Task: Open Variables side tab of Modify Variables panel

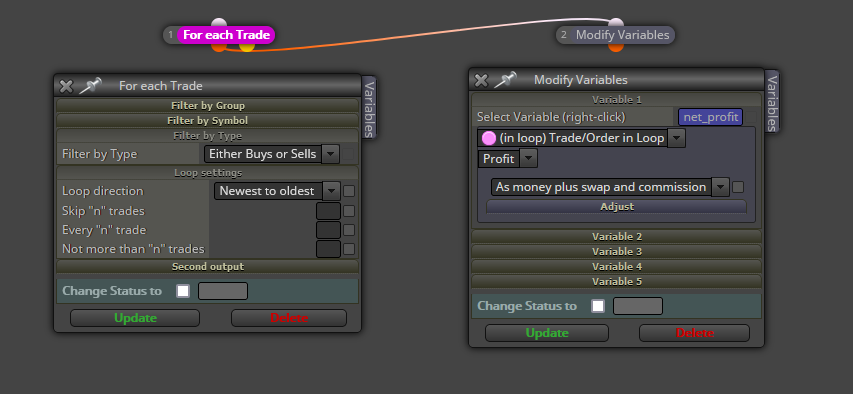Action: tap(771, 102)
